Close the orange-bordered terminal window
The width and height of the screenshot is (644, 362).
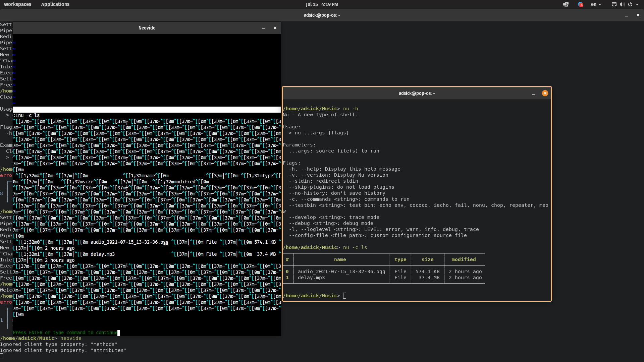click(x=545, y=94)
